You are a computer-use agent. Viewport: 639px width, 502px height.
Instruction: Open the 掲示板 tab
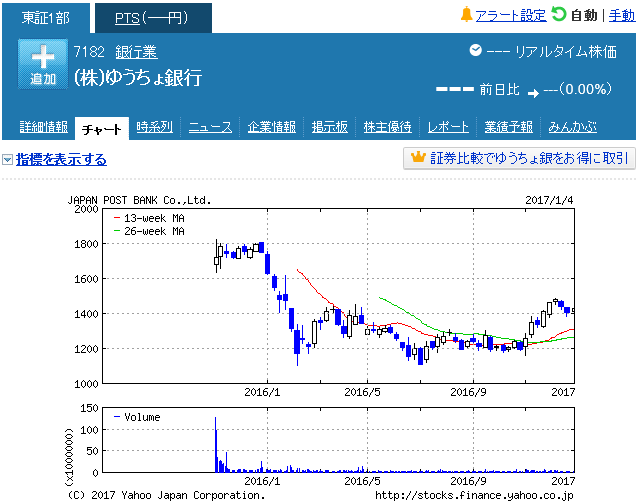pyautogui.click(x=330, y=127)
